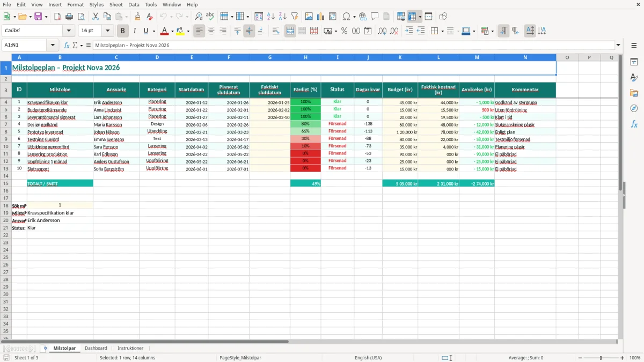644x362 pixels.
Task: Click the AutoFilter funnel icon
Action: tap(294, 17)
